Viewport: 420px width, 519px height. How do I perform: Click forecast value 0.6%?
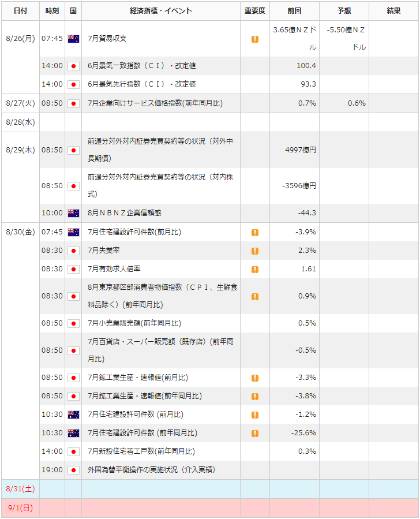(357, 103)
